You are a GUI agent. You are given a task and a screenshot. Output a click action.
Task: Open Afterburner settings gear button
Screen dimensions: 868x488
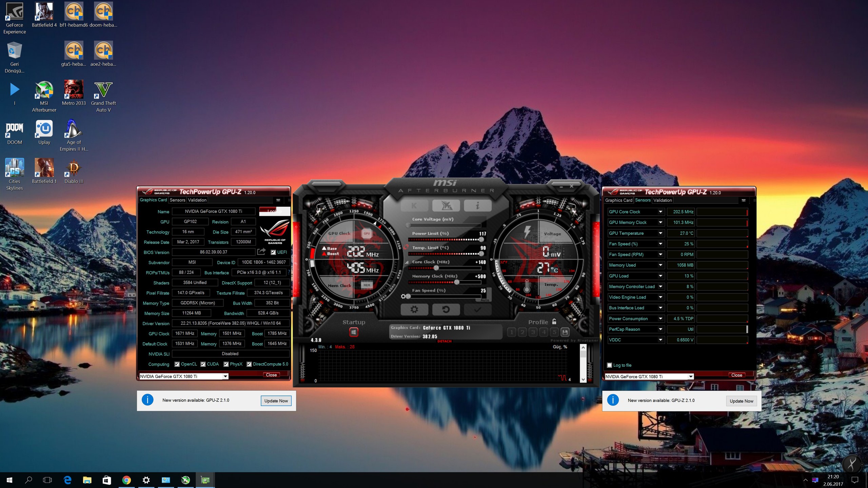click(414, 309)
